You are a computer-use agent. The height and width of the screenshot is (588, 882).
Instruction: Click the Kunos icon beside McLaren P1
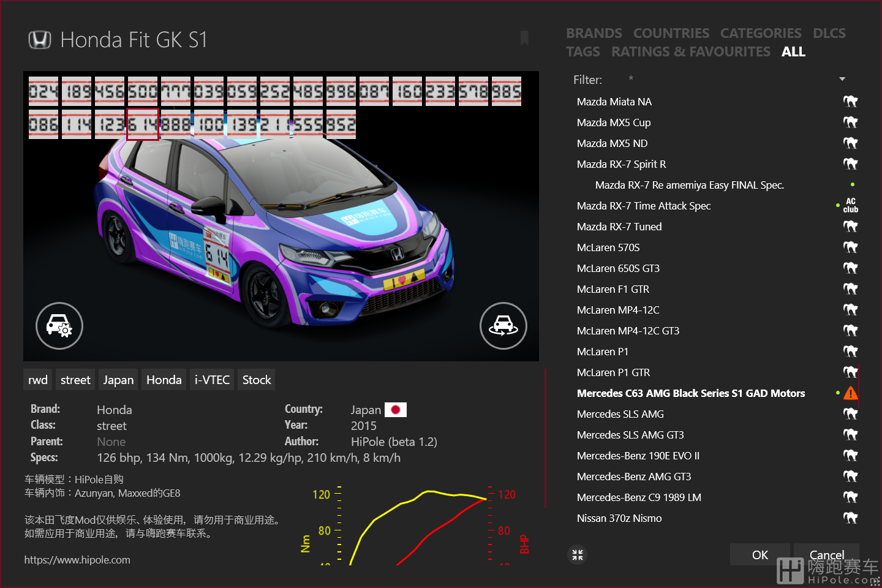pos(850,352)
